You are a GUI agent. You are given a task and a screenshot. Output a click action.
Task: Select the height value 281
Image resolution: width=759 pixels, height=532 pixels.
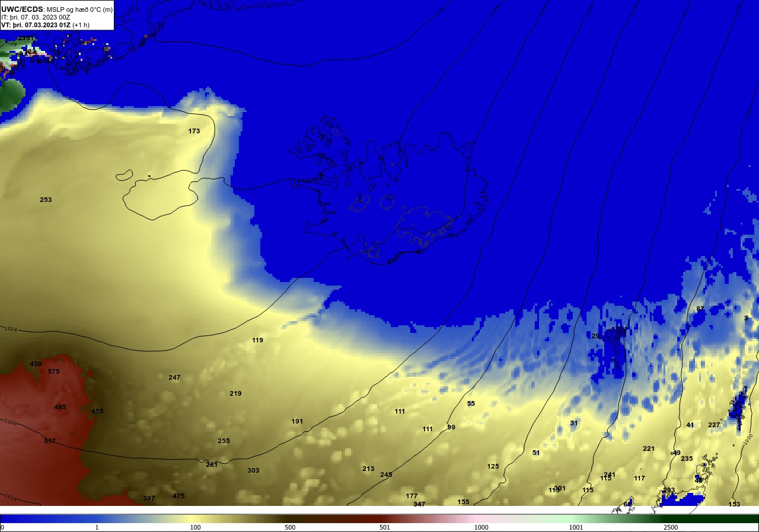(x=212, y=464)
